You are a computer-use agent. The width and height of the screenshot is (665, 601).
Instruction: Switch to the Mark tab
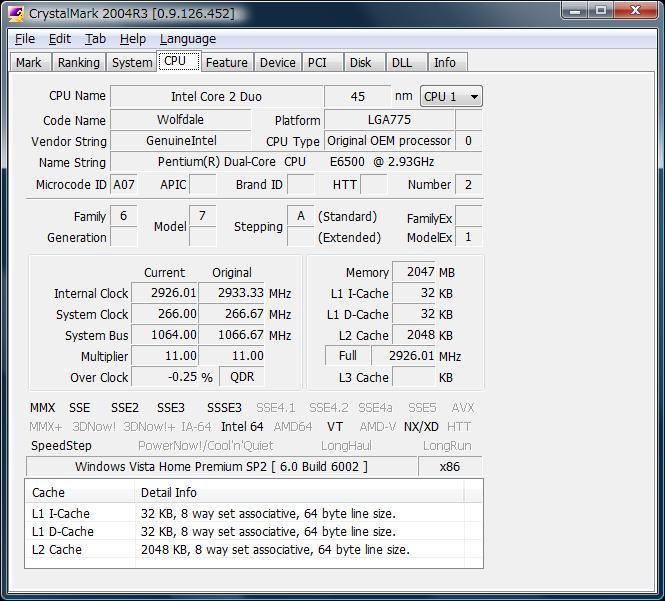pos(29,62)
